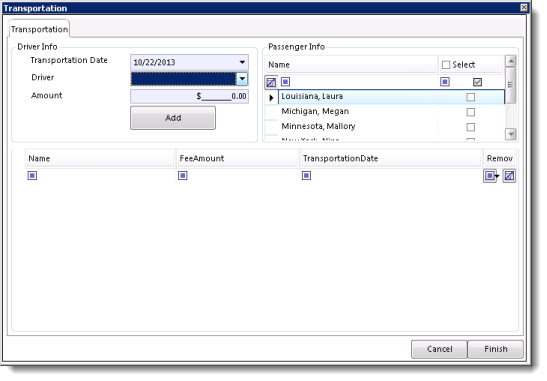Toggle the filter row checkbox under Select
The width and height of the screenshot is (547, 381).
click(x=477, y=82)
